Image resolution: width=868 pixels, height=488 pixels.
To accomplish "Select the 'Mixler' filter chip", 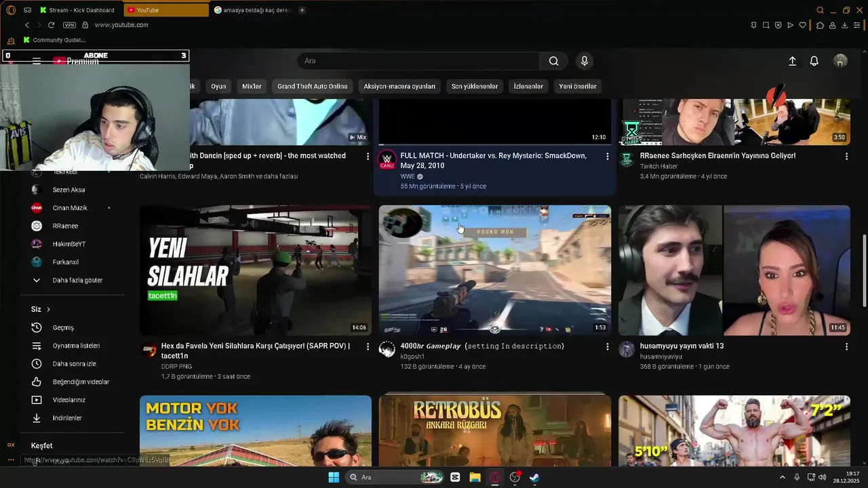I will 252,86.
